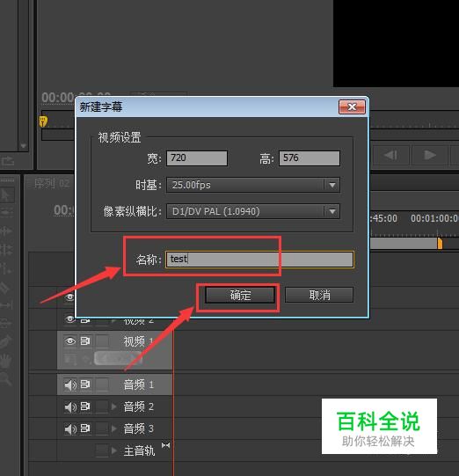Select the Slide tool
Viewport: 459px width, 476px height.
click(6, 323)
